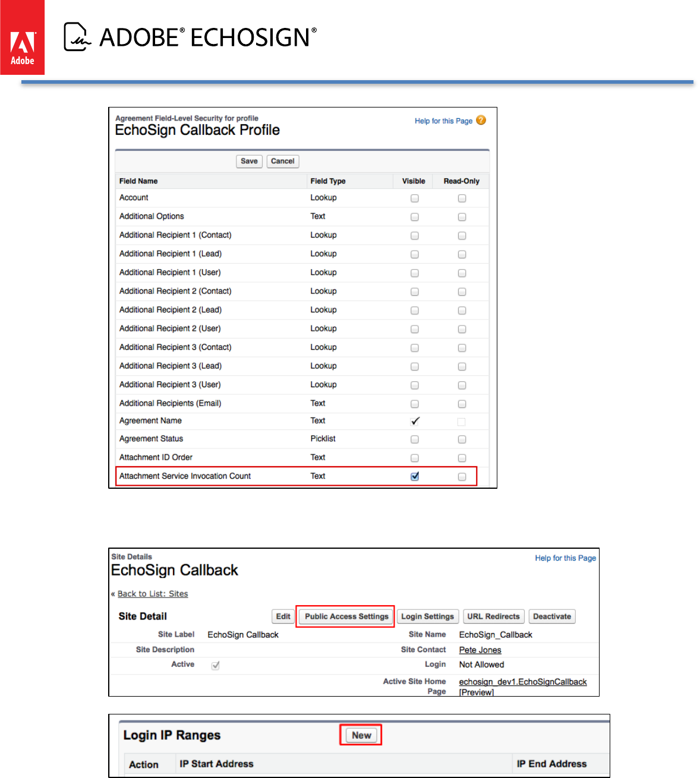This screenshot has height=778, width=700.
Task: Click the IP Start Address column header
Action: tap(216, 764)
